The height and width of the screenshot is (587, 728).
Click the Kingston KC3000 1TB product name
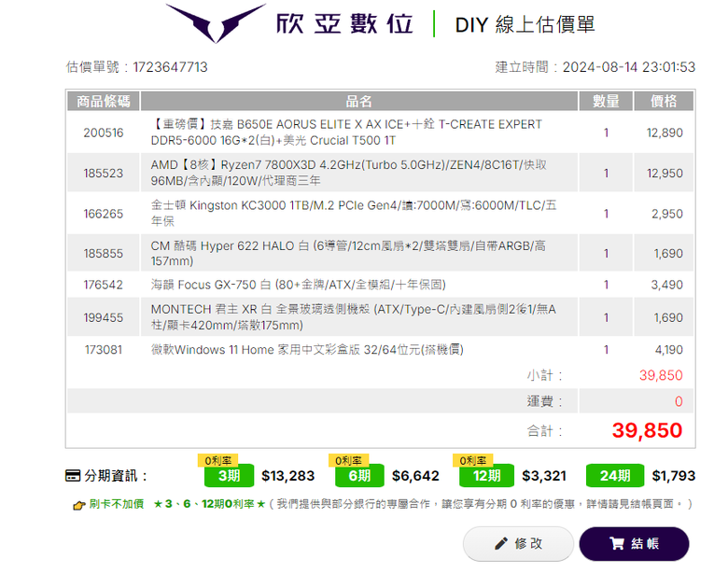[354, 213]
